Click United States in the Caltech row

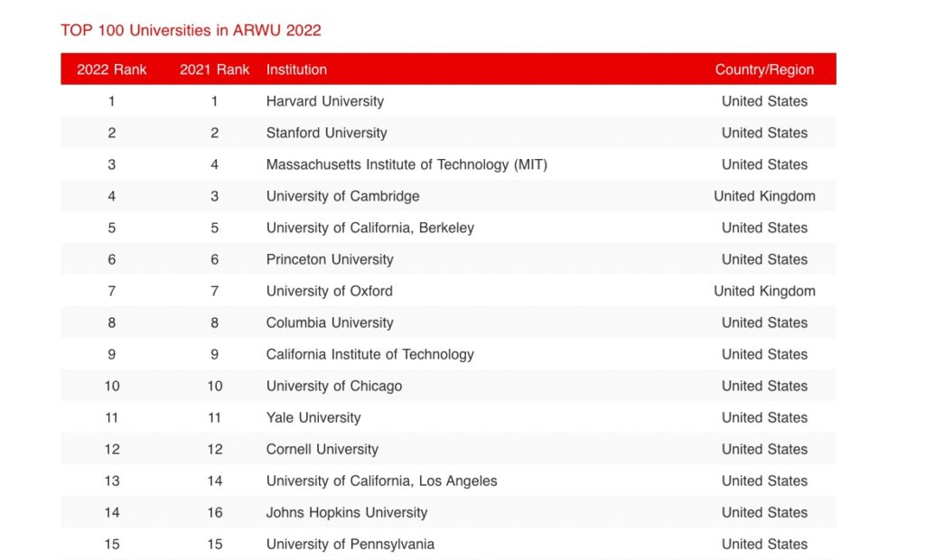coord(764,355)
